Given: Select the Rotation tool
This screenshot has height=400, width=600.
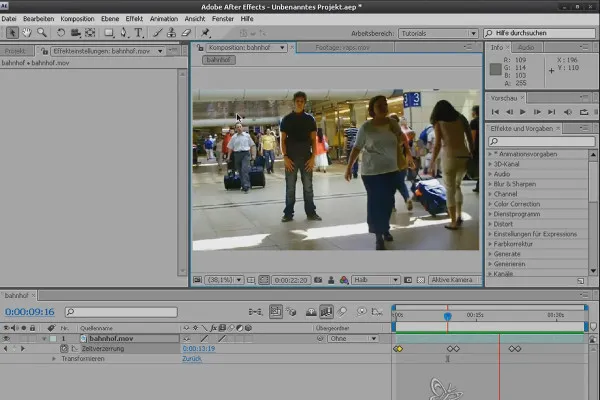Looking at the screenshot, I should pos(60,33).
